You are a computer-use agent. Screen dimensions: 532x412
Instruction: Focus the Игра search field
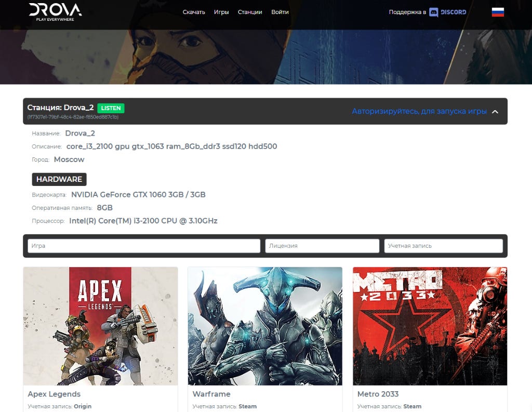144,246
